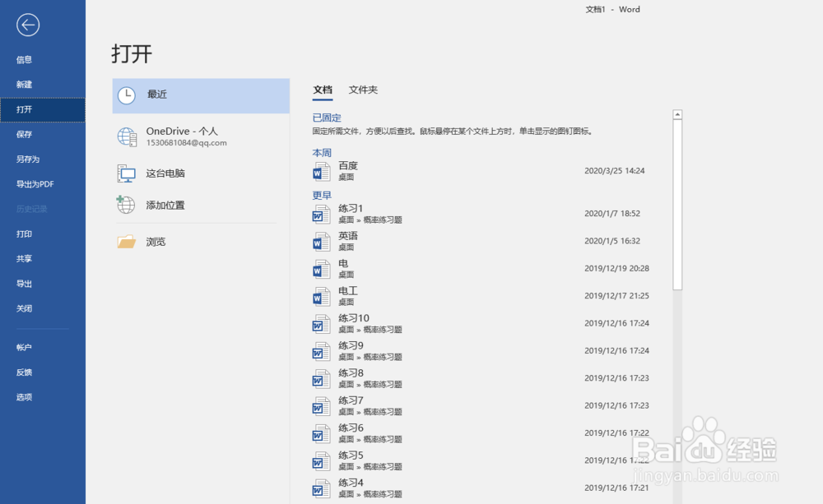Click Word icon for 练习4 document
Image resolution: width=823 pixels, height=504 pixels.
321,489
